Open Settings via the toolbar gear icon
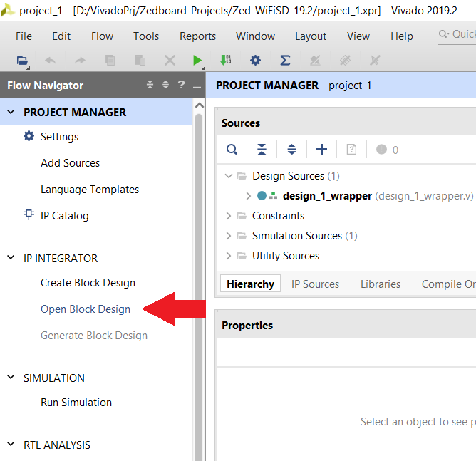Viewport: 476px width, 461px height. [255, 61]
